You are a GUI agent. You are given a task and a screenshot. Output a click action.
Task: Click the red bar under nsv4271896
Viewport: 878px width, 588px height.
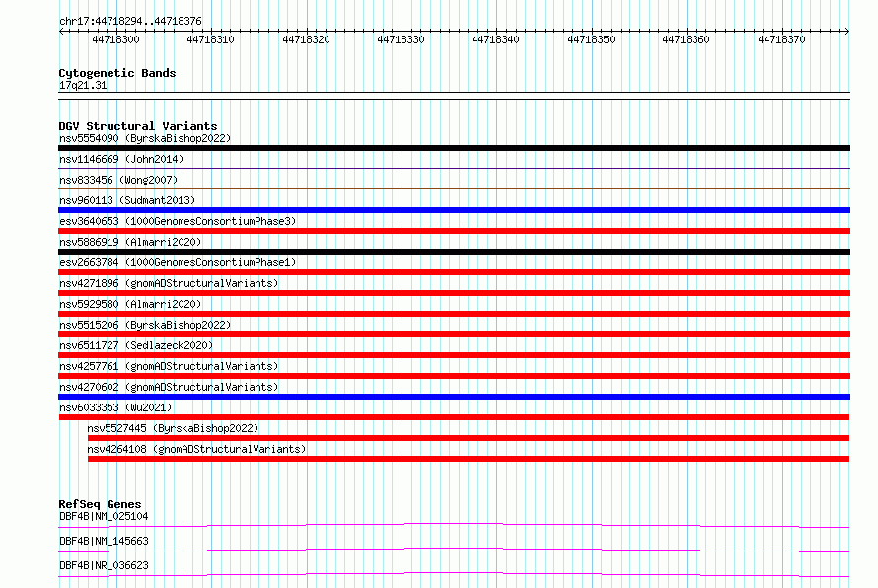click(x=454, y=293)
